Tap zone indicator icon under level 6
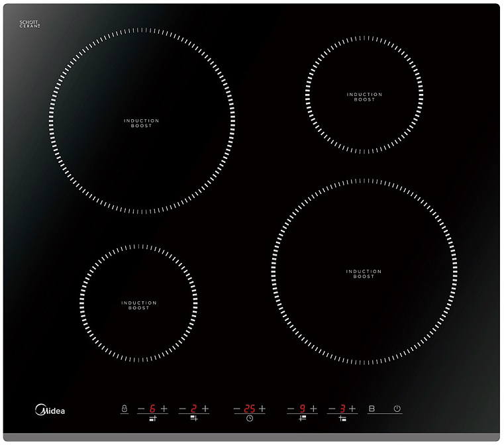 click(153, 418)
